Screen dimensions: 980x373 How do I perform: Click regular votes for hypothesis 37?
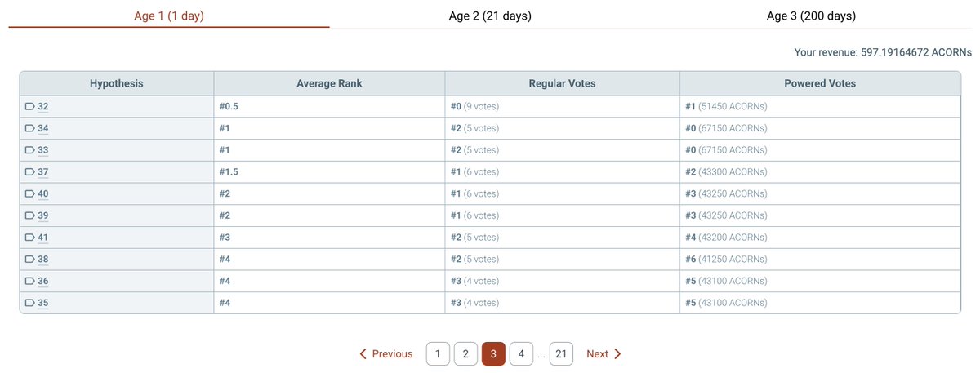pyautogui.click(x=563, y=172)
